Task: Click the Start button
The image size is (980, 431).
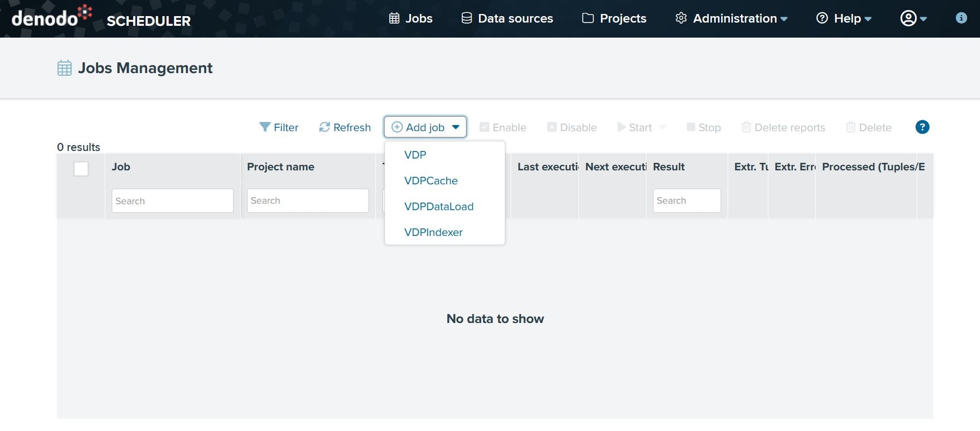Action: [x=635, y=127]
